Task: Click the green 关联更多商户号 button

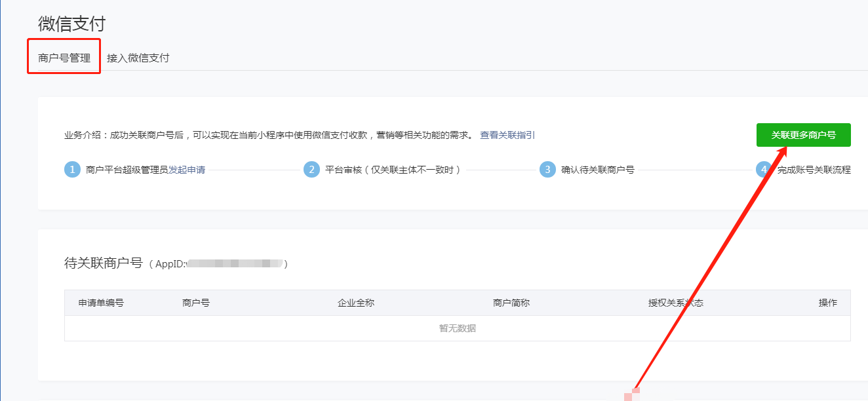Action: 803,135
